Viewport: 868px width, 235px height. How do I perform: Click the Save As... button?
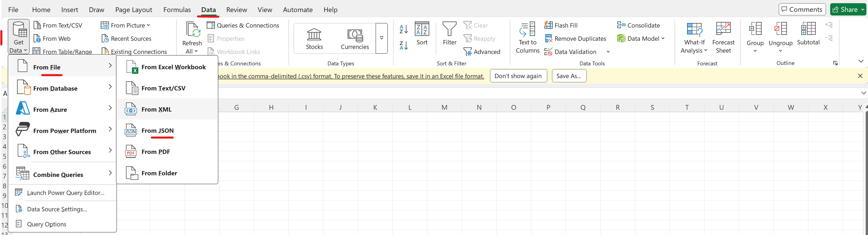click(569, 76)
